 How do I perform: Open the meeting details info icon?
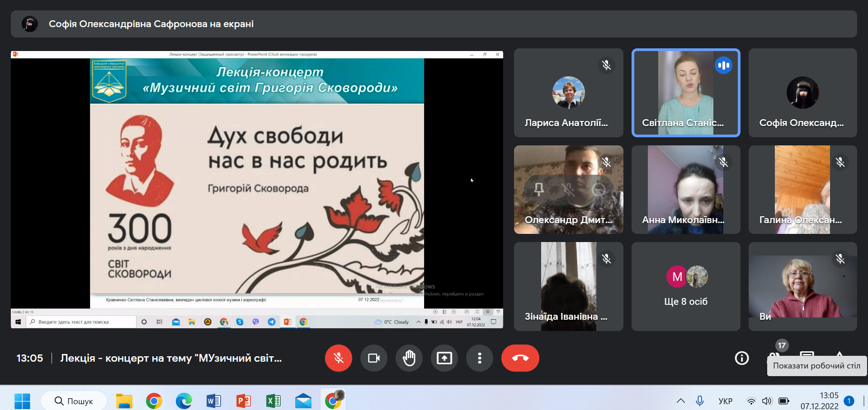[x=741, y=358]
